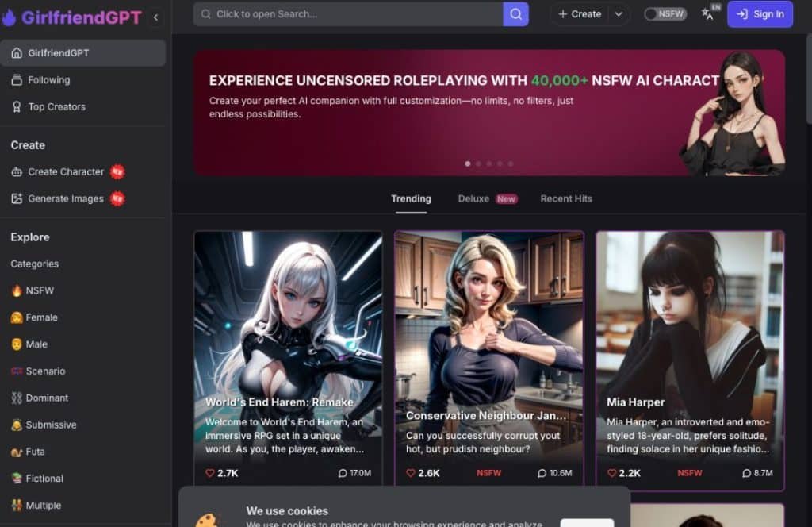Click the promotional banner with 40,000+ characters

(488, 113)
